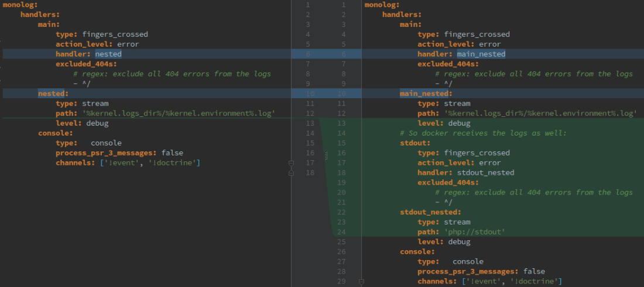Click the upper fold marker in left pane gutter

pyautogui.click(x=291, y=163)
